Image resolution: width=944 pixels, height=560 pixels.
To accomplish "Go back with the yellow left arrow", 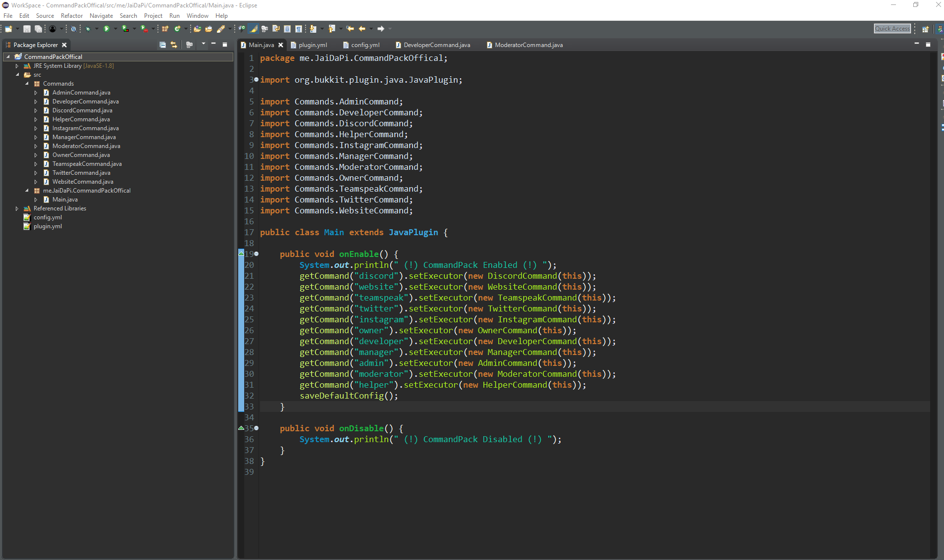I will coord(362,29).
